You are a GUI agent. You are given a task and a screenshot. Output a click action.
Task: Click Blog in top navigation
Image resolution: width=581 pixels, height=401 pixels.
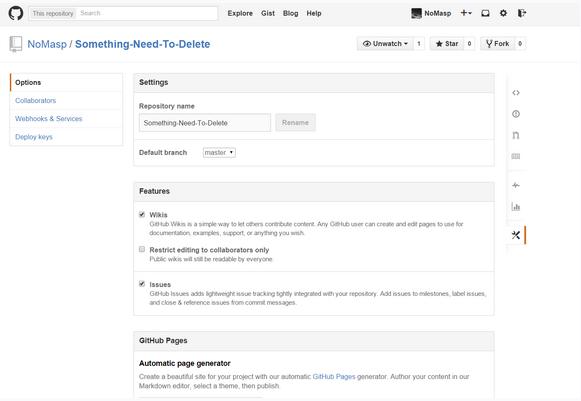point(290,13)
